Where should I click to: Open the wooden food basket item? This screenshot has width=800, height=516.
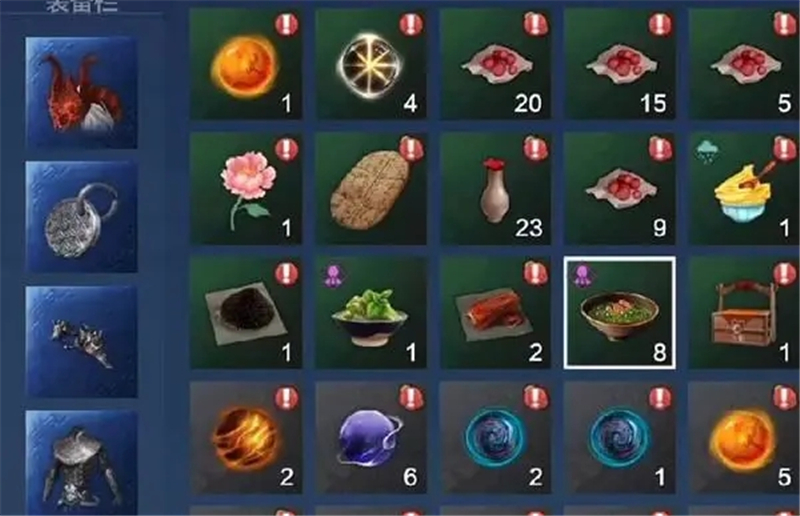(744, 313)
